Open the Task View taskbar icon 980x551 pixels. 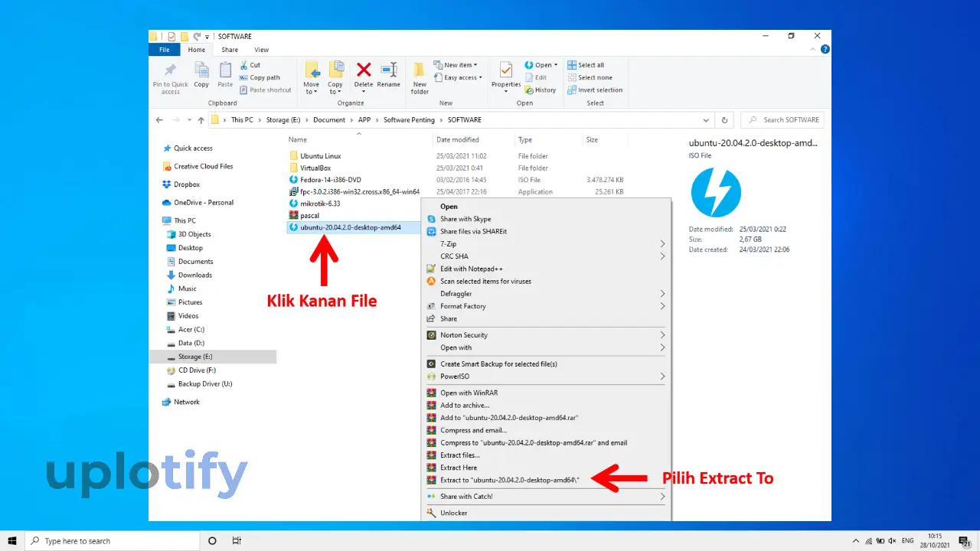[237, 541]
